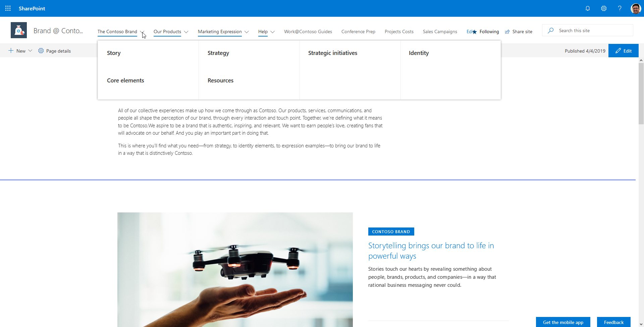
Task: Open the Microsoft 365 app launcher
Action: (8, 8)
